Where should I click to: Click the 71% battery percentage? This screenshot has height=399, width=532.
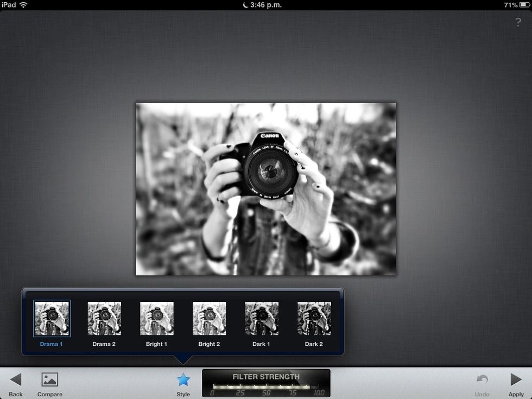tap(511, 5)
